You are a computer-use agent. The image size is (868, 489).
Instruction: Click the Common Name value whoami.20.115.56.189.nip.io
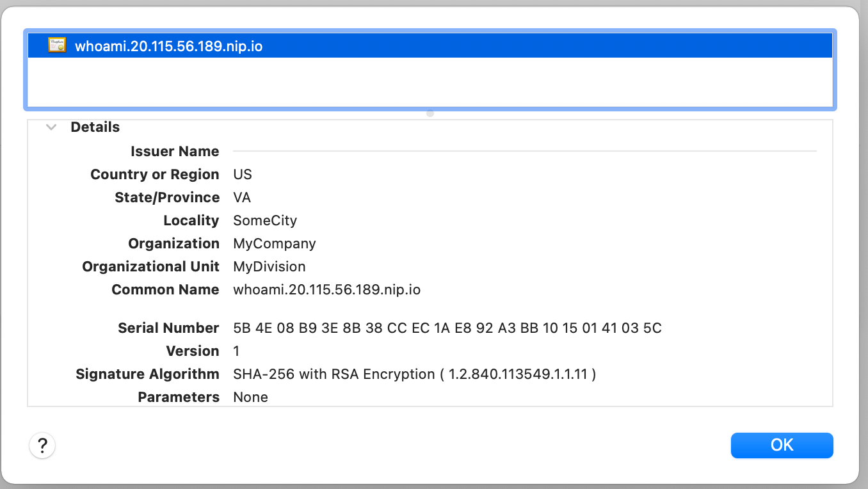point(327,290)
